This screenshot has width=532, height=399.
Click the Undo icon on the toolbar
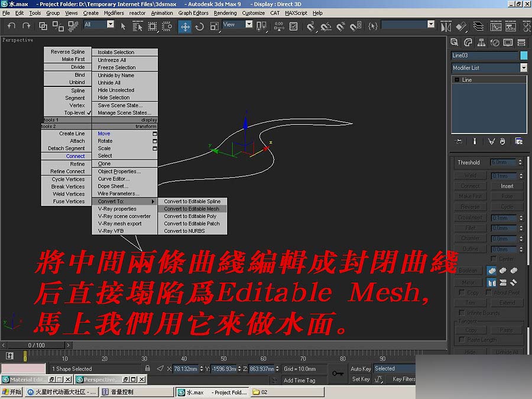coord(10,26)
